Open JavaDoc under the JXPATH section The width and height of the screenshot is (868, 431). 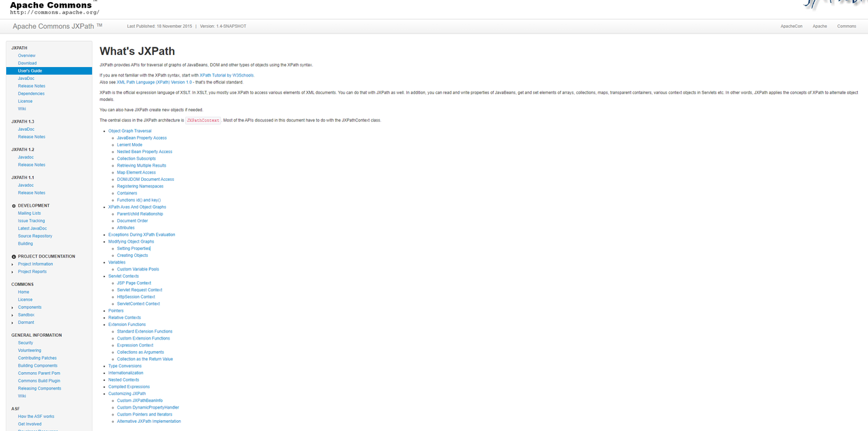click(26, 79)
